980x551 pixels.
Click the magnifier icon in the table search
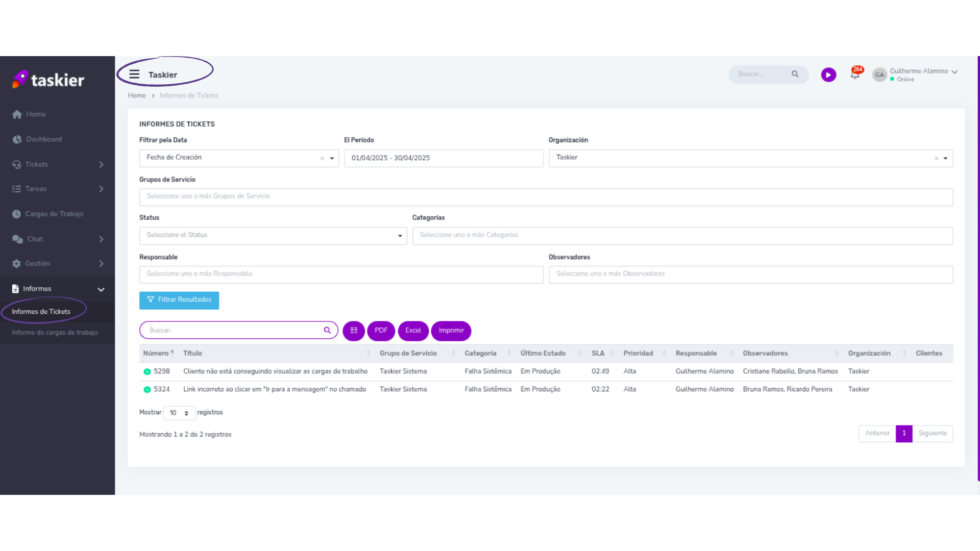(327, 331)
